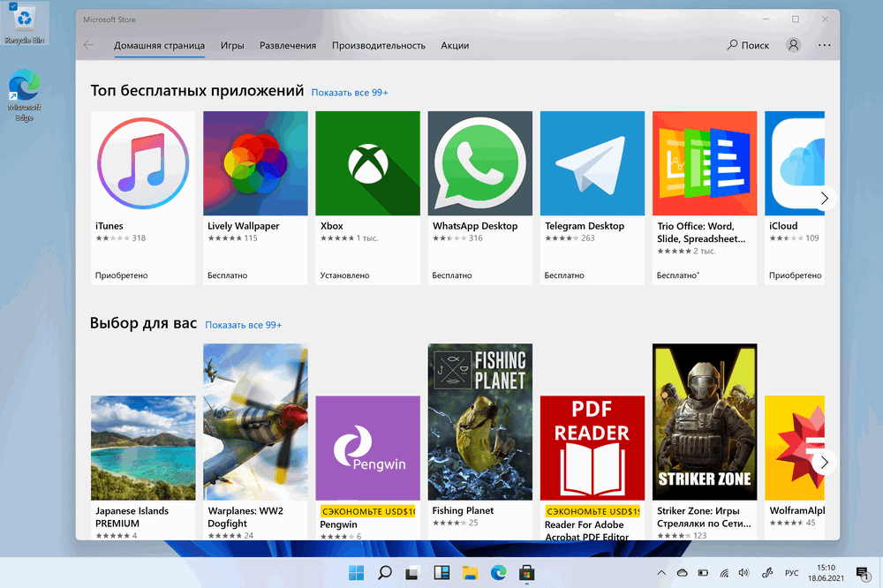The image size is (883, 588).
Task: Open the Trio Office app tile
Action: pyautogui.click(x=705, y=198)
